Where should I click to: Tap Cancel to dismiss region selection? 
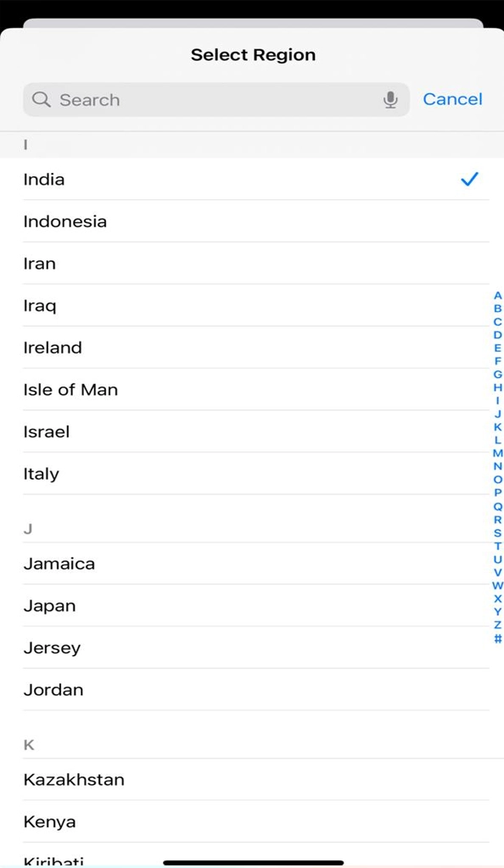point(452,99)
